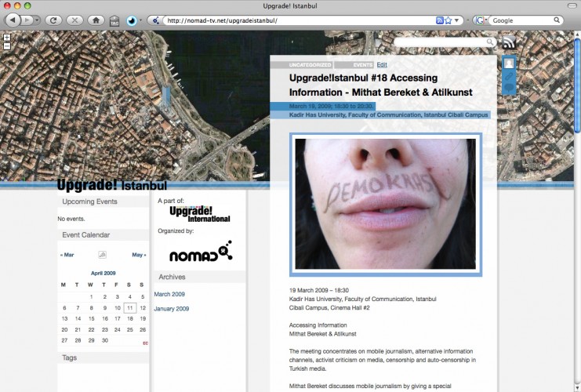
Task: Run search with browser magnifier icon
Action: [557, 20]
